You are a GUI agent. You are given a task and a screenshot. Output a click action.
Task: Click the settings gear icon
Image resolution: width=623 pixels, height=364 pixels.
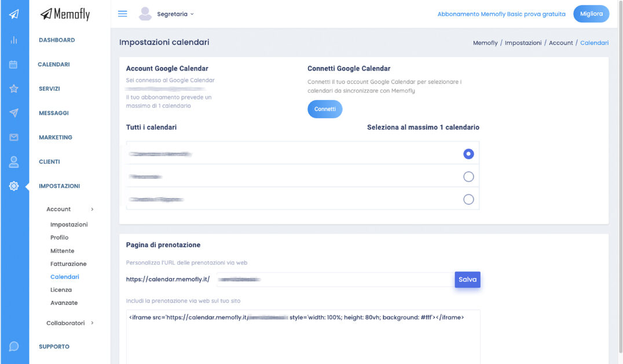coord(14,186)
